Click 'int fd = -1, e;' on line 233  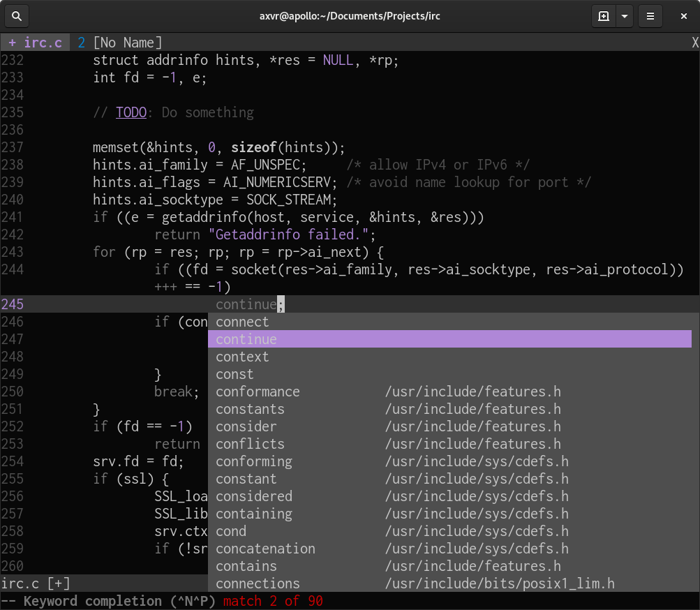pyautogui.click(x=150, y=77)
